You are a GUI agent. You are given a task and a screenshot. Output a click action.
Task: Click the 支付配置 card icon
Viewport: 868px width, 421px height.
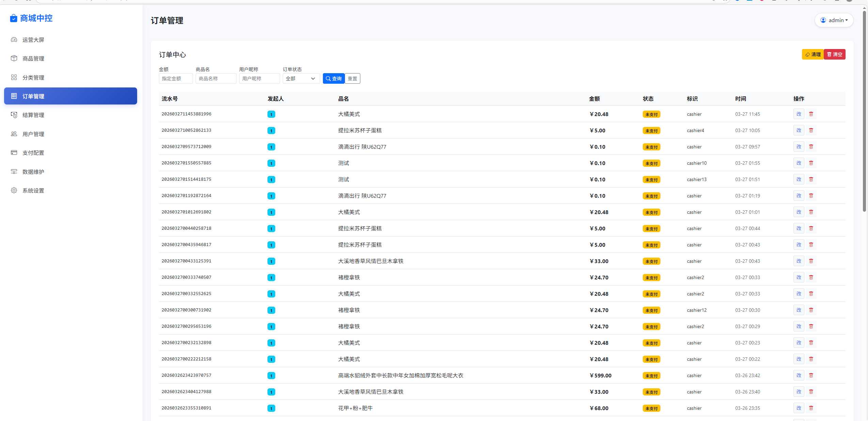tap(14, 153)
